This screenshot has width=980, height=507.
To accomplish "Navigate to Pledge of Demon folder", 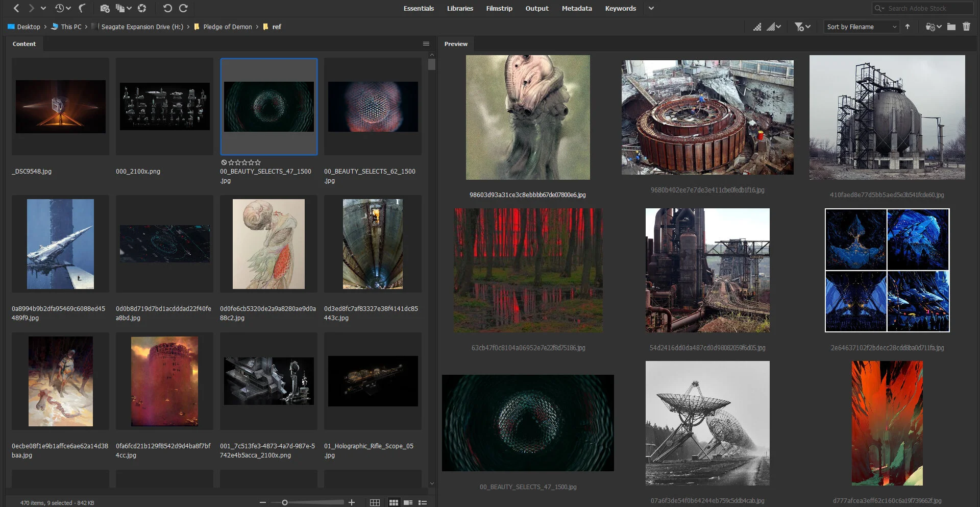I will click(x=227, y=27).
